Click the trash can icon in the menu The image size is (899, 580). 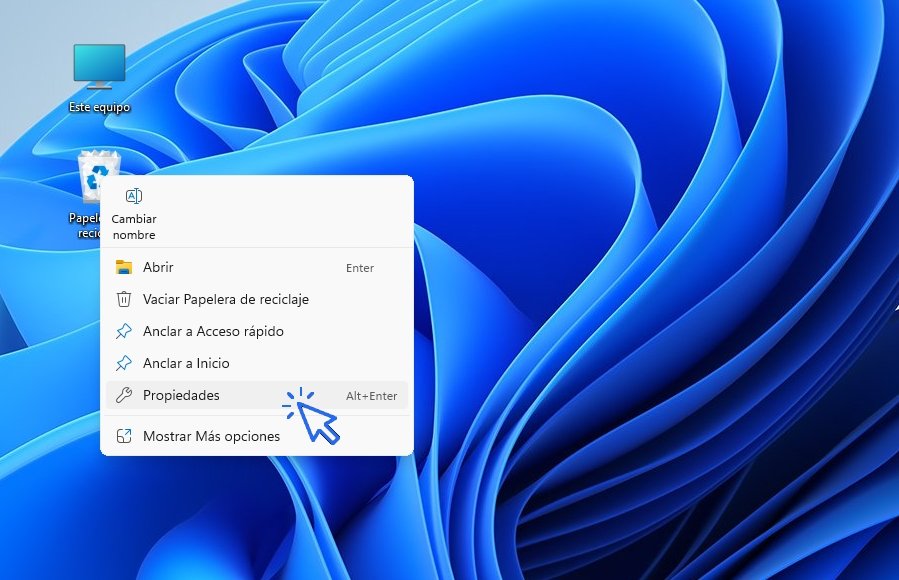click(x=124, y=299)
